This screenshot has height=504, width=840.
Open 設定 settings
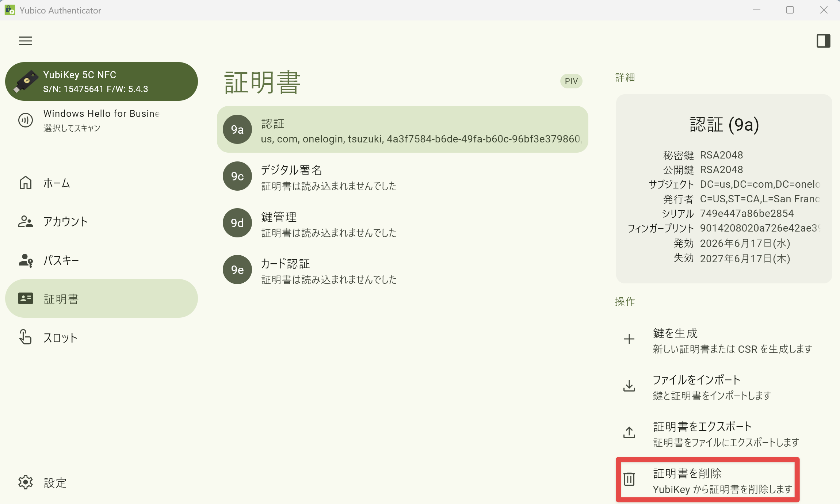(102, 482)
